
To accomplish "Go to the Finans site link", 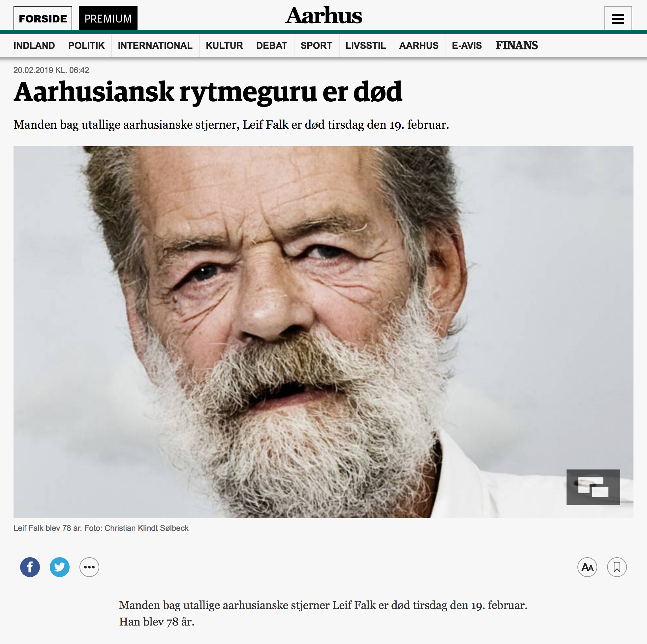I will (517, 45).
